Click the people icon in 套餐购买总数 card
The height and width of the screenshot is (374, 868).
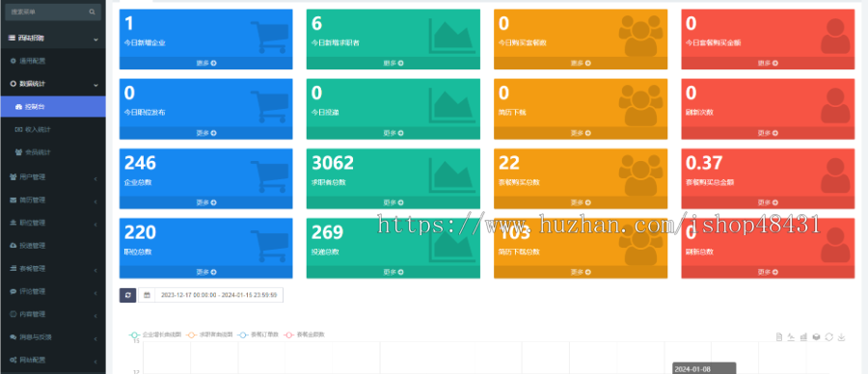pos(640,174)
